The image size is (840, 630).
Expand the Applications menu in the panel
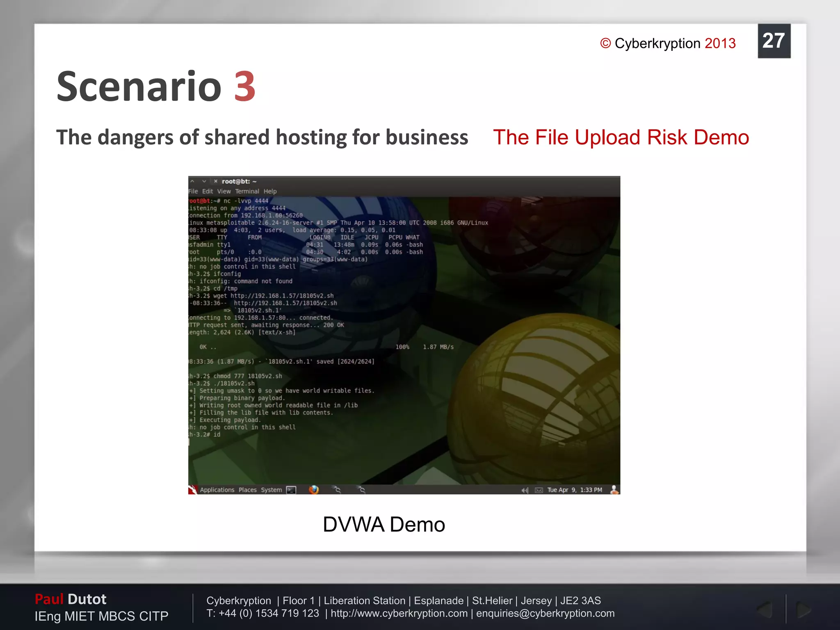(217, 490)
